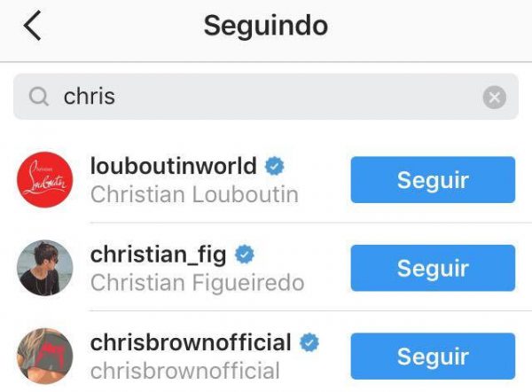Open the chrisbrownofficial profile picture

(x=45, y=356)
